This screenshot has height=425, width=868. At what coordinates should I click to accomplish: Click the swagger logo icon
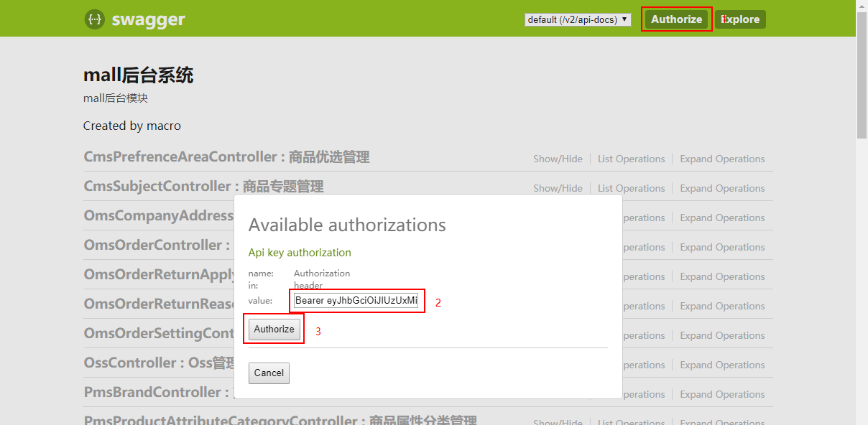point(94,19)
